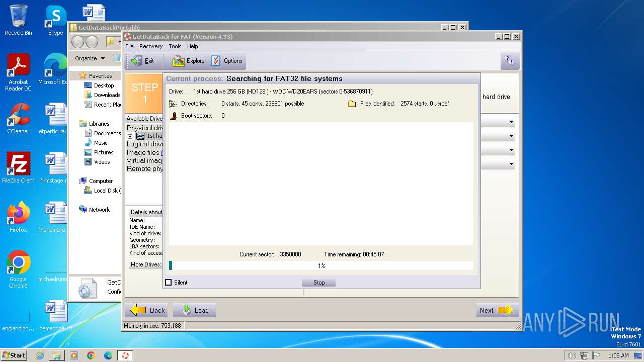Click the taskbar clock 1:05 AM
This screenshot has height=362, width=644.
[618, 355]
